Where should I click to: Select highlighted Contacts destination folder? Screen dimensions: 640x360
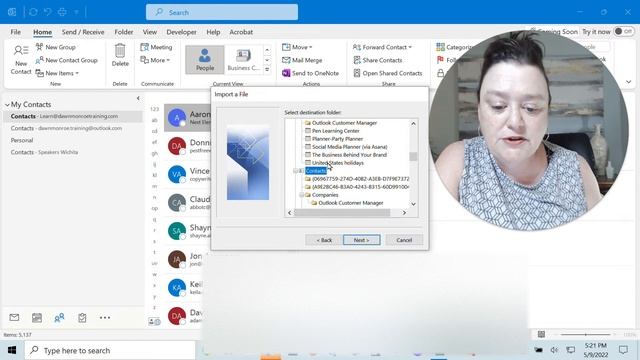(x=316, y=171)
